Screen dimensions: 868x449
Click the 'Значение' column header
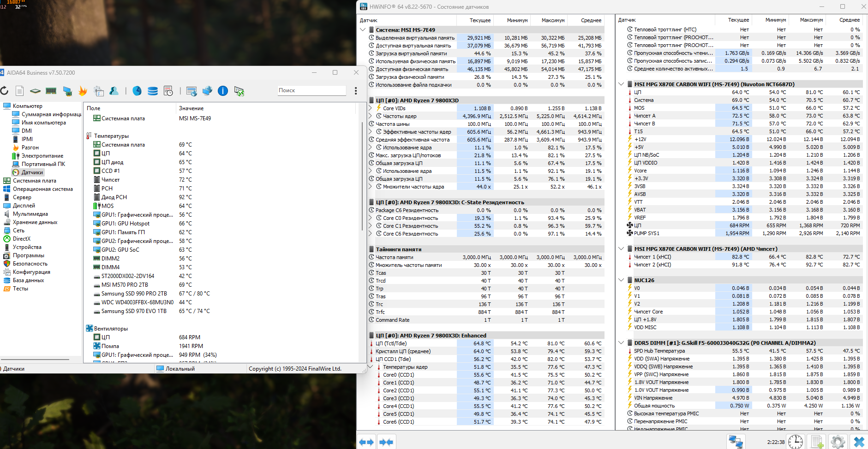tap(266, 108)
